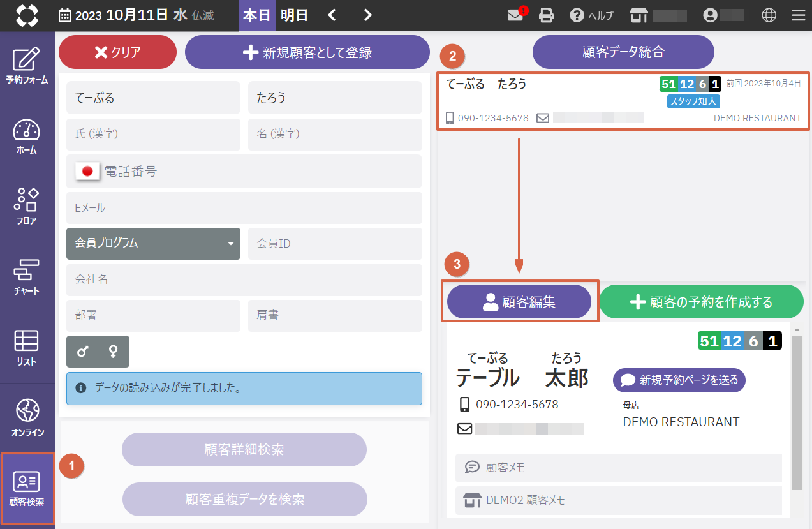This screenshot has width=812, height=529.
Task: Open the 会員プログラム dropdown
Action: pyautogui.click(x=153, y=243)
